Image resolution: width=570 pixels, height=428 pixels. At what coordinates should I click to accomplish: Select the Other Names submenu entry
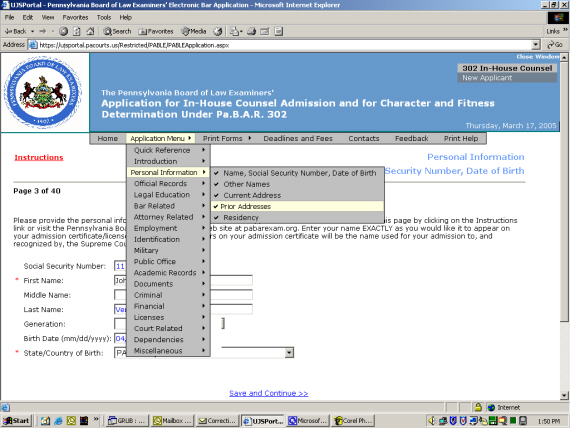point(297,184)
